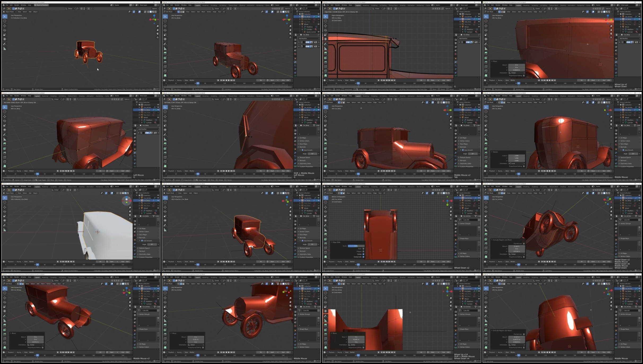
Task: Open Add Modifier dropdown in Right Orthographic frame
Action: click(469, 38)
